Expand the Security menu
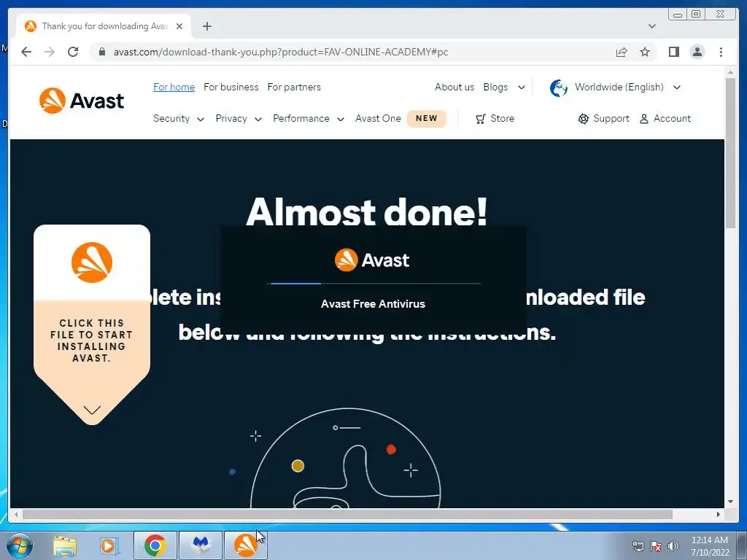747x560 pixels. point(179,119)
